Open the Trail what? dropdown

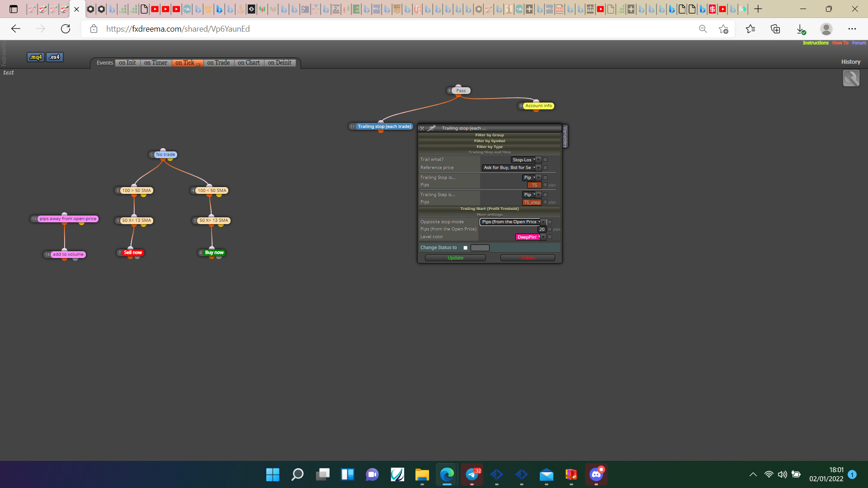click(526, 160)
